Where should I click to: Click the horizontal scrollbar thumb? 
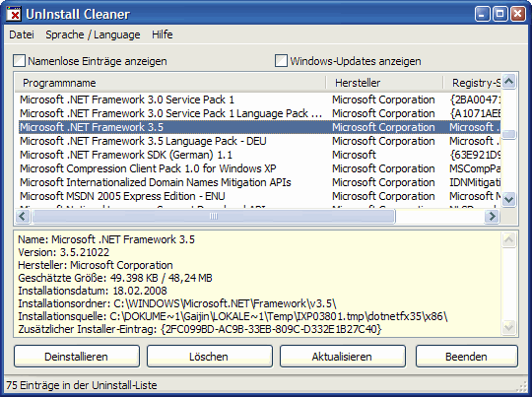(x=214, y=216)
